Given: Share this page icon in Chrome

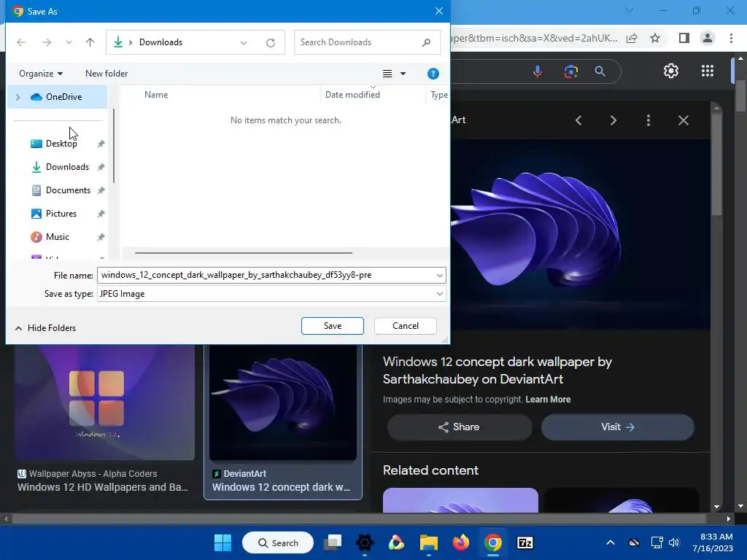Looking at the screenshot, I should 632,38.
